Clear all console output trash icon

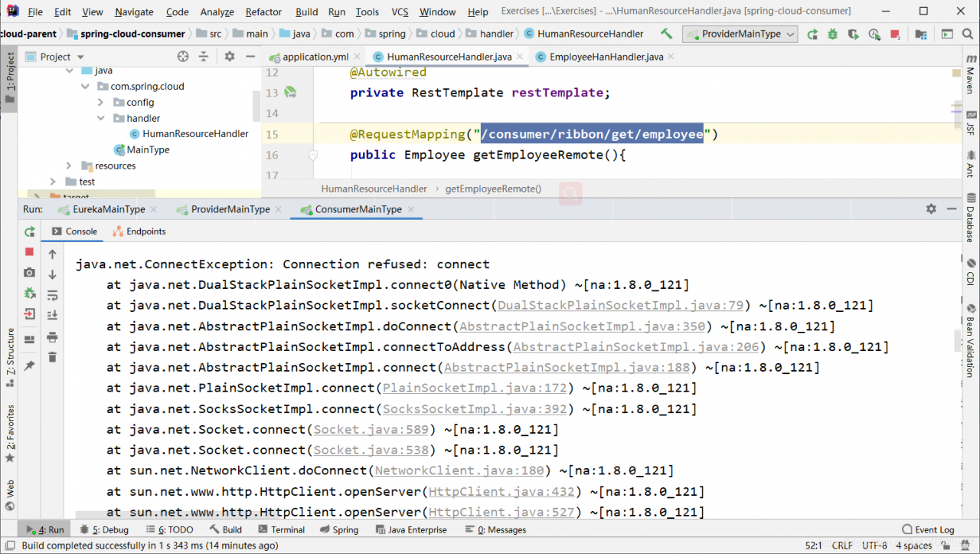tap(52, 357)
